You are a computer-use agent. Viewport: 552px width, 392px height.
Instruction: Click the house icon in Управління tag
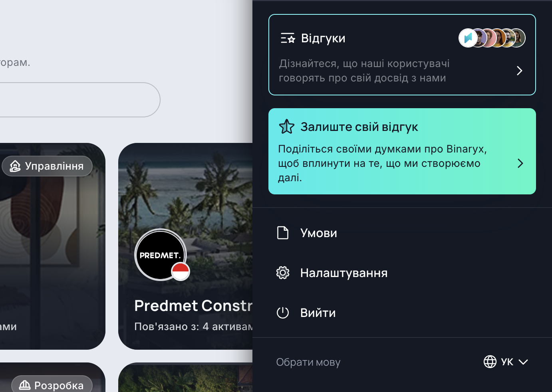pos(15,166)
